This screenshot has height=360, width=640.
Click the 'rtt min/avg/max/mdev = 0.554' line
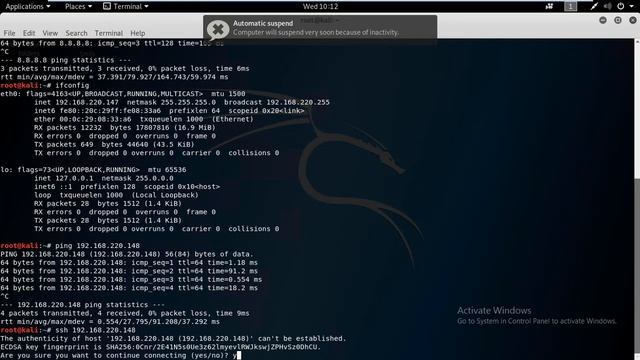[110, 322]
